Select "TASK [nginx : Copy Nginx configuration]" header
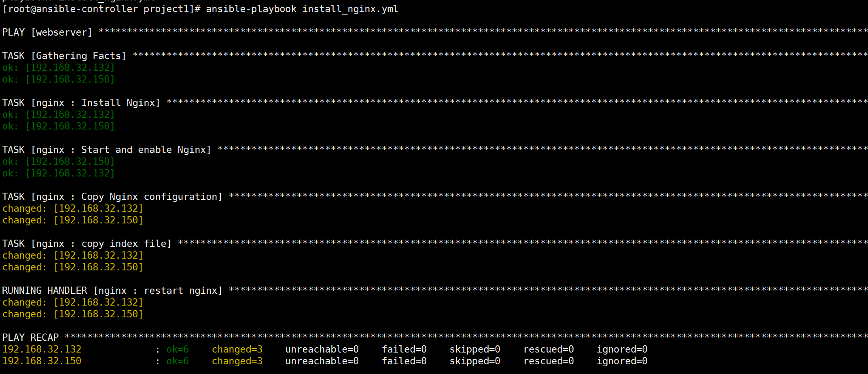The width and height of the screenshot is (868, 374). [x=112, y=197]
